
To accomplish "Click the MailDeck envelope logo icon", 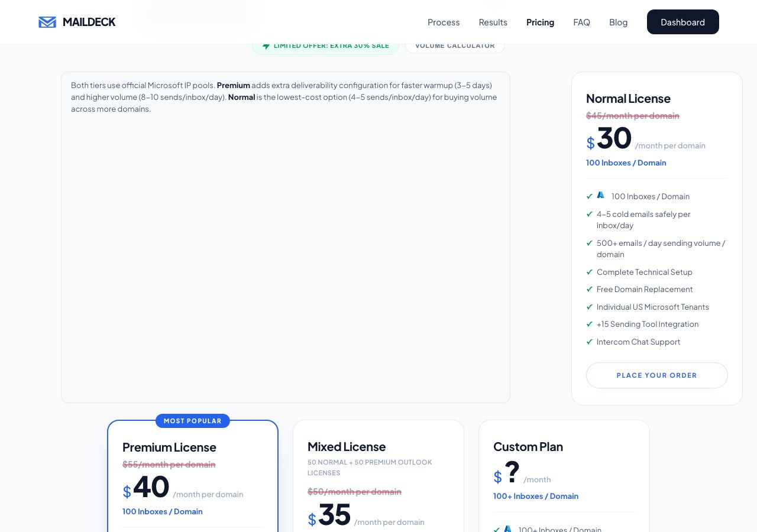I will [47, 22].
